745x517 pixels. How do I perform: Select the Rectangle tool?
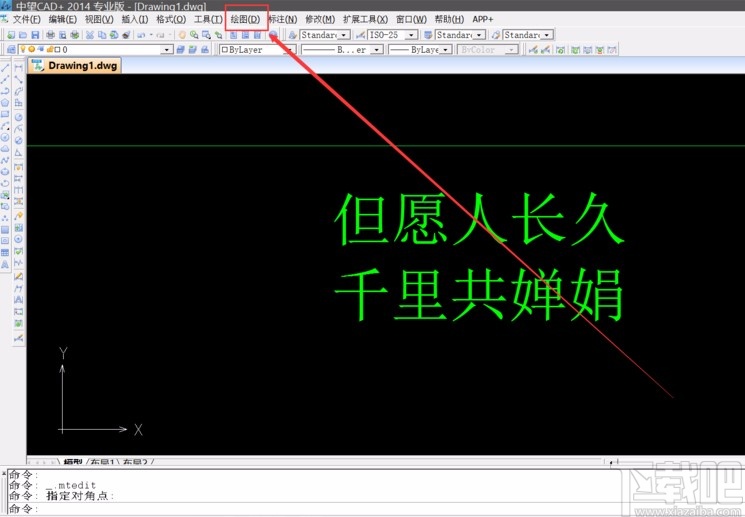(x=5, y=114)
